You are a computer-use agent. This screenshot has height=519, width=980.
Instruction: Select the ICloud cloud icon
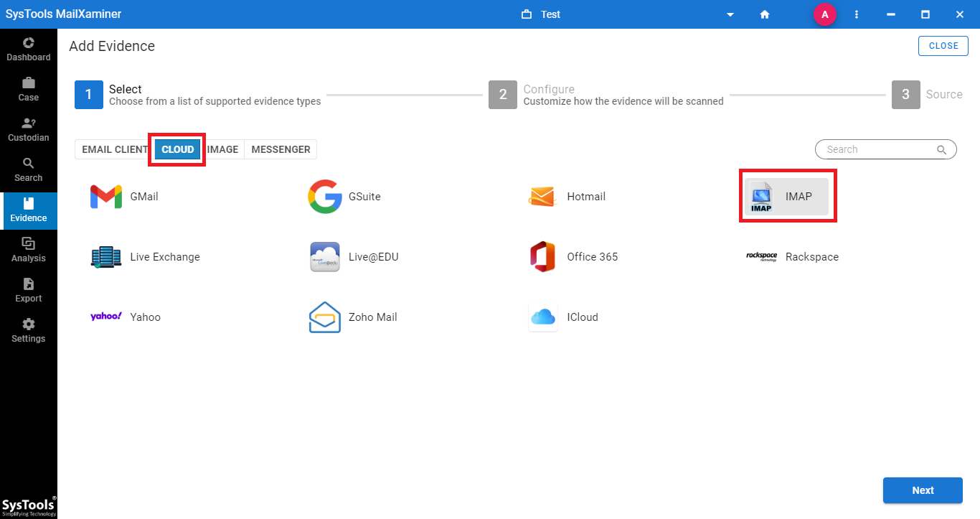coord(543,317)
